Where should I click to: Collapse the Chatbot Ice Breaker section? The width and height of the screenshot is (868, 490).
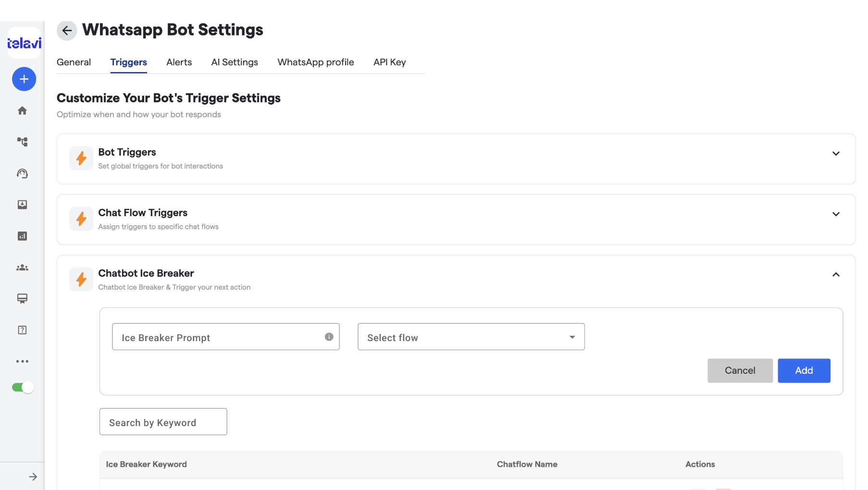tap(836, 275)
